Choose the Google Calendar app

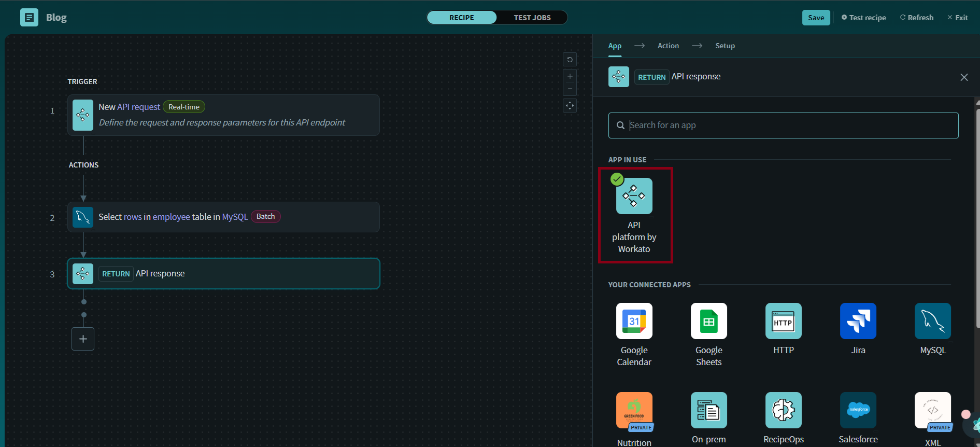(x=634, y=335)
